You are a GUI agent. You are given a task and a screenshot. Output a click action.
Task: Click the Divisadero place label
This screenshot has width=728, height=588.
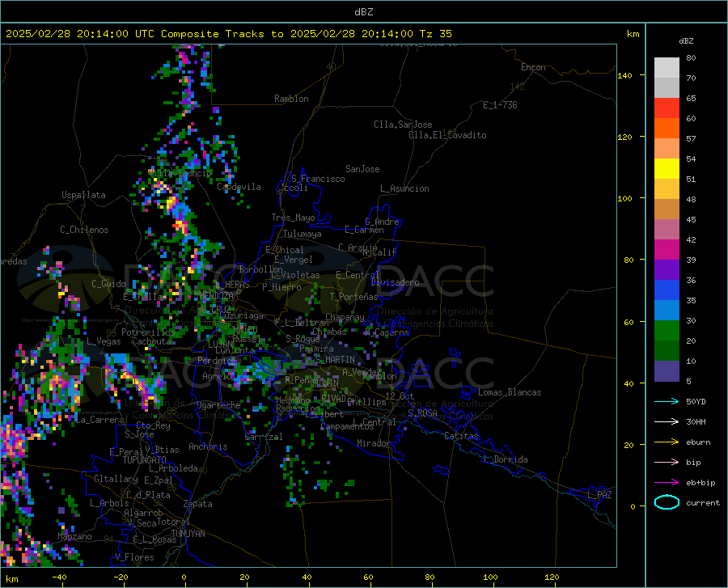(395, 282)
